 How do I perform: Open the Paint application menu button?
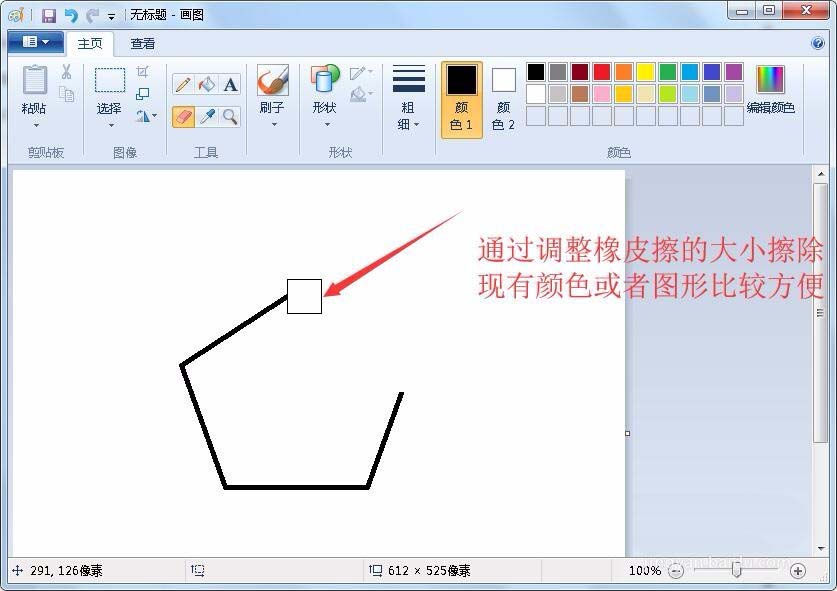click(34, 42)
